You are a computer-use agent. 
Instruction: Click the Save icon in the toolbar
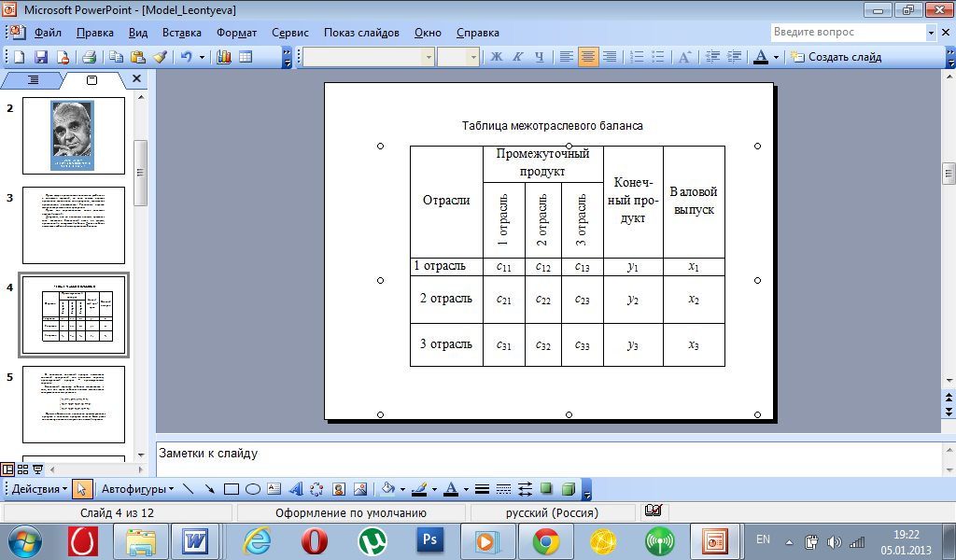click(43, 57)
